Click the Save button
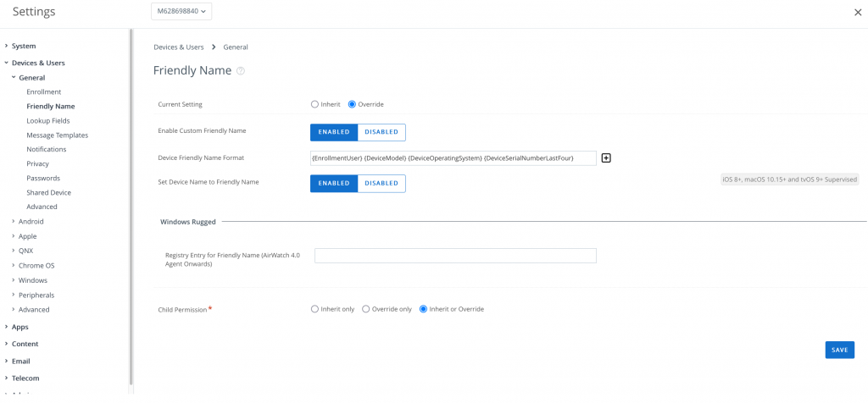Image resolution: width=868 pixels, height=403 pixels. point(839,350)
